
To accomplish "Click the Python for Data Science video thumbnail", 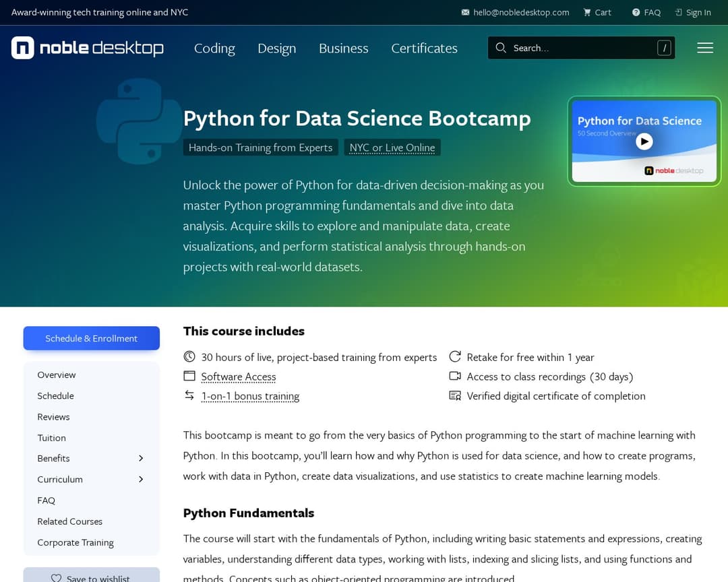I will [644, 141].
